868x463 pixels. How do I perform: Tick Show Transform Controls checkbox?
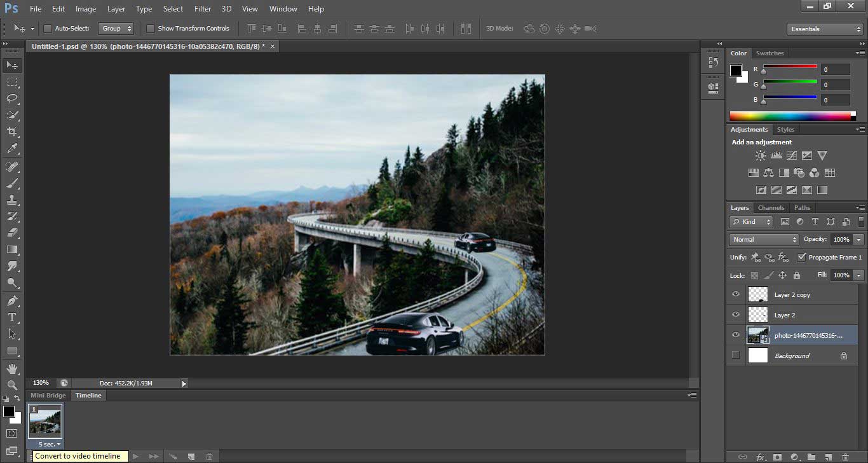(x=151, y=29)
